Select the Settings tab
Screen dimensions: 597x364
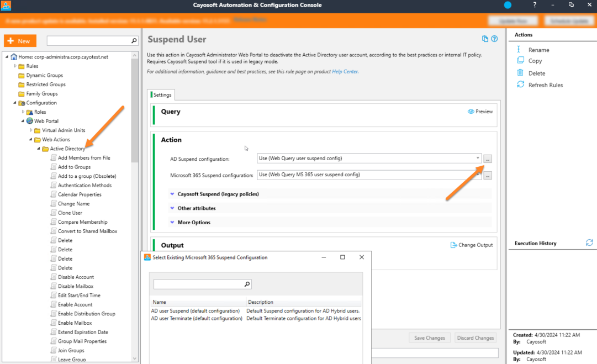pyautogui.click(x=161, y=95)
